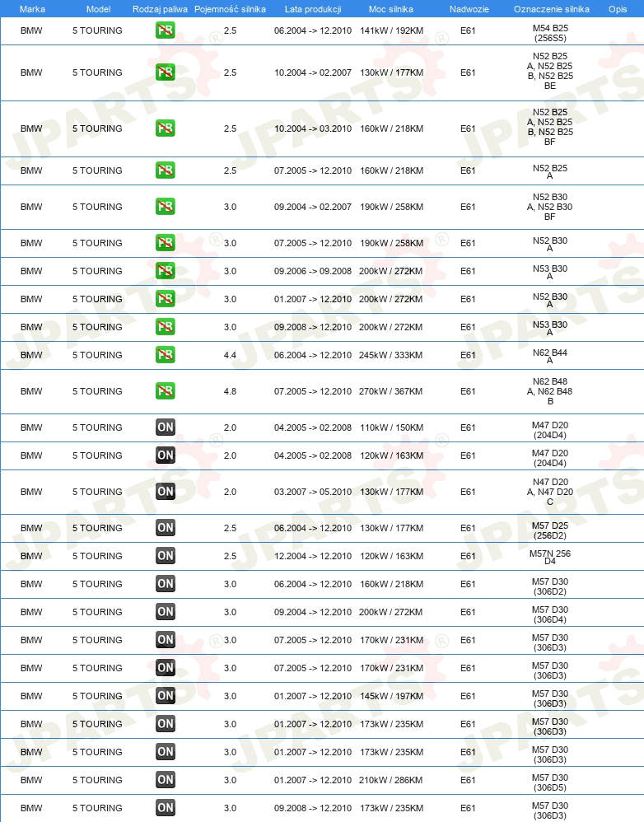644x822 pixels.
Task: Select the engine code M57 D30 (306D2)
Action: point(550,586)
